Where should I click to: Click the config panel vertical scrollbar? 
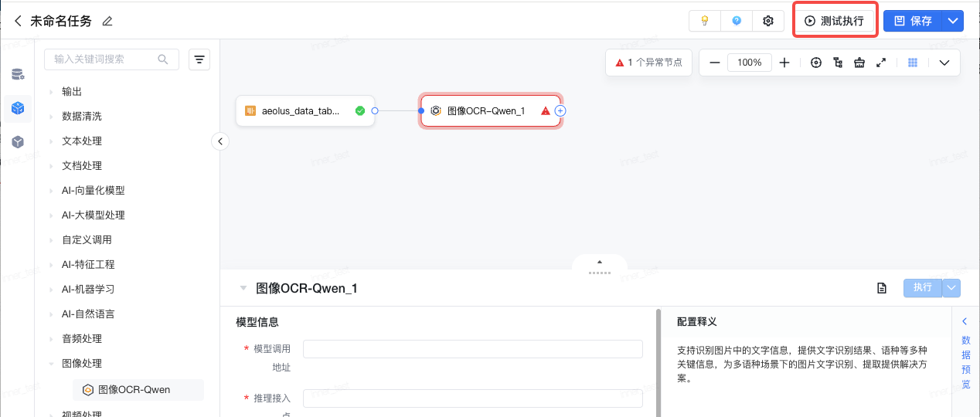click(x=658, y=363)
